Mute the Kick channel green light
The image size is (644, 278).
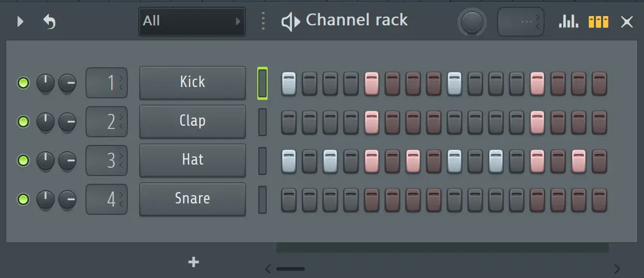point(23,83)
